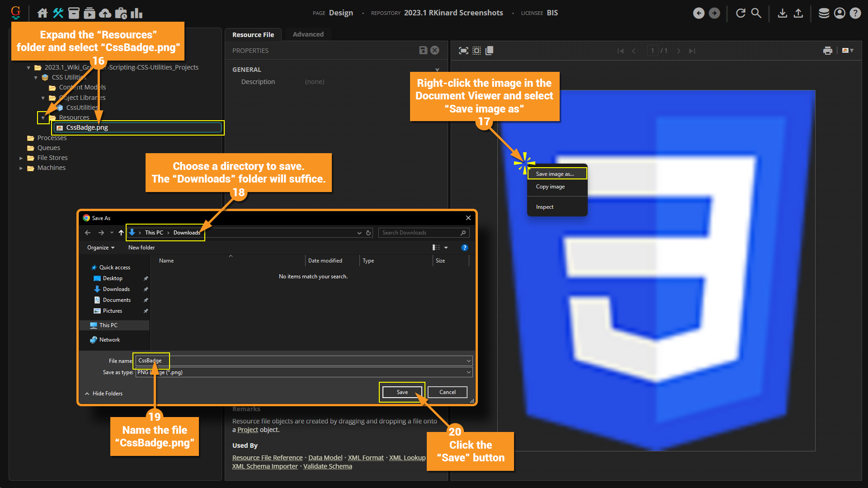Open the Organize dropdown menu

pos(100,248)
